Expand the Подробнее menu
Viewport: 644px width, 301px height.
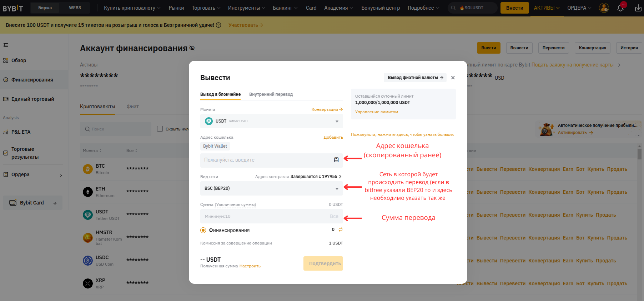coord(423,8)
